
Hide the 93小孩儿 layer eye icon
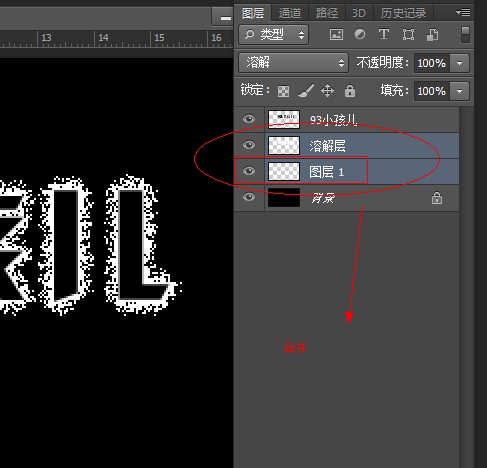coord(249,119)
